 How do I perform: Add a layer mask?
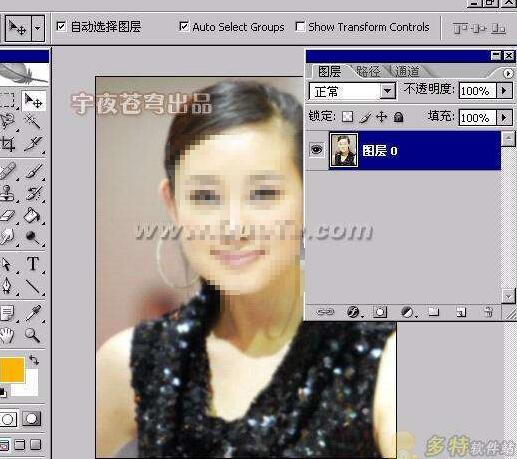click(x=380, y=312)
